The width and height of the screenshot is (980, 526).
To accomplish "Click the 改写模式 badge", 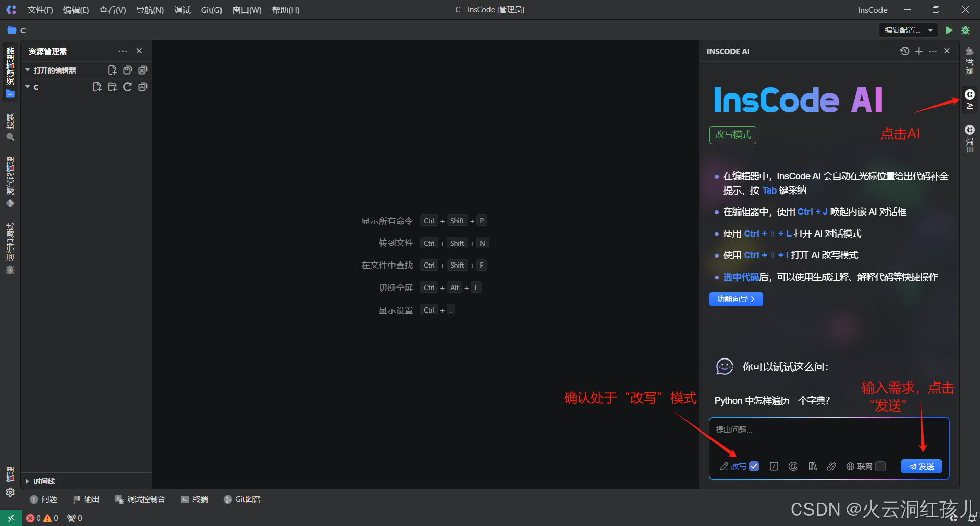I will (x=733, y=135).
